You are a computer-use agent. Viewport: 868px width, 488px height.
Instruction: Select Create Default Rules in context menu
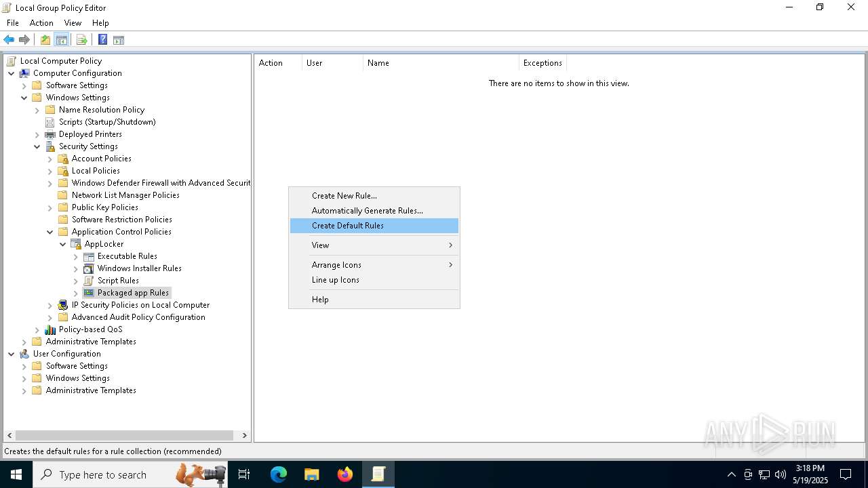(x=374, y=226)
